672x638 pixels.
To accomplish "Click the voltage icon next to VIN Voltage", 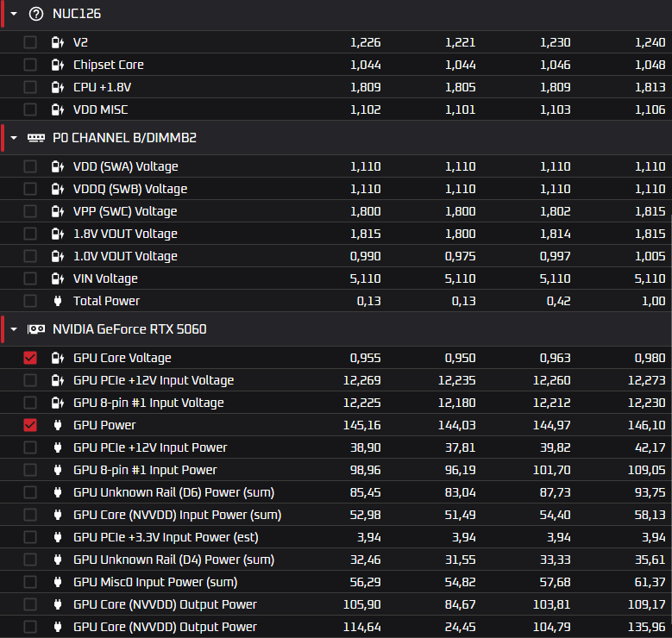I will pyautogui.click(x=57, y=278).
